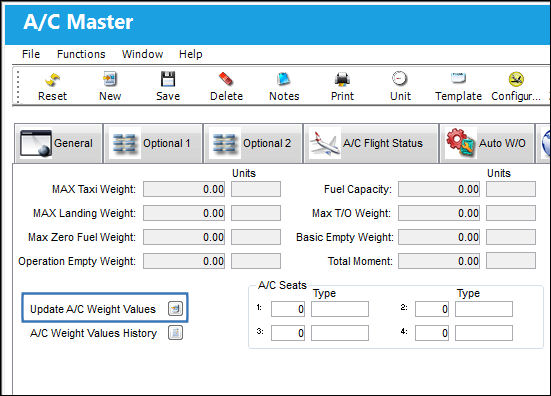Switch to the General tab
The height and width of the screenshot is (396, 551).
point(58,143)
